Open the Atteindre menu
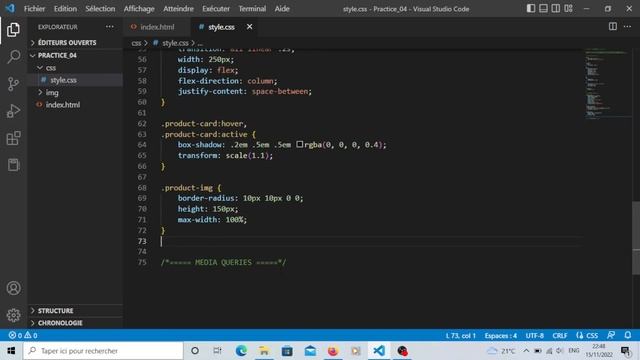Viewport: 640px width, 360px height. (x=178, y=9)
